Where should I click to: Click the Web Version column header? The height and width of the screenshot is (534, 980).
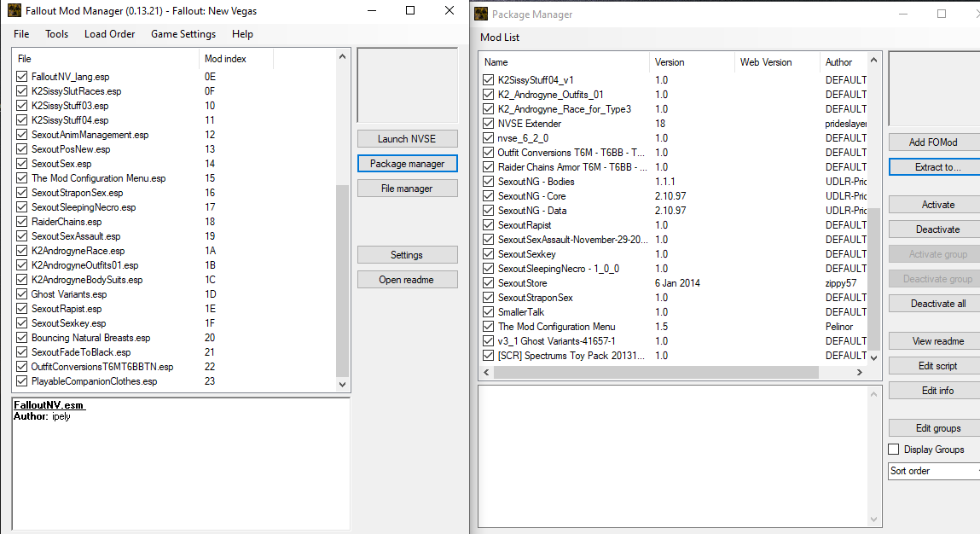coord(777,62)
